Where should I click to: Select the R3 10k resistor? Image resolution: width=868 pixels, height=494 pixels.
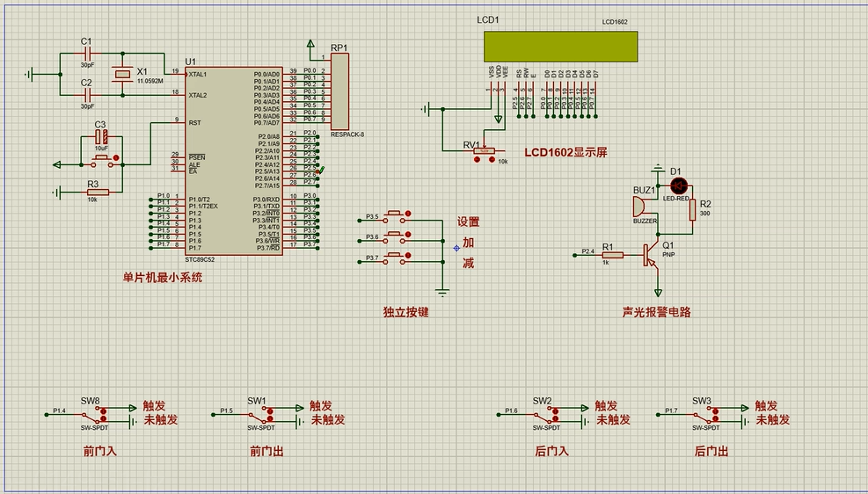pyautogui.click(x=98, y=192)
